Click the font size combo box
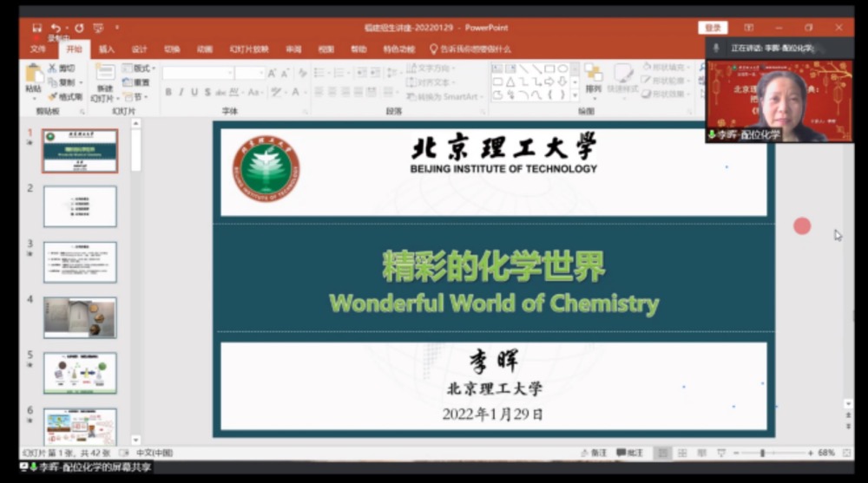The image size is (868, 483). tap(250, 73)
